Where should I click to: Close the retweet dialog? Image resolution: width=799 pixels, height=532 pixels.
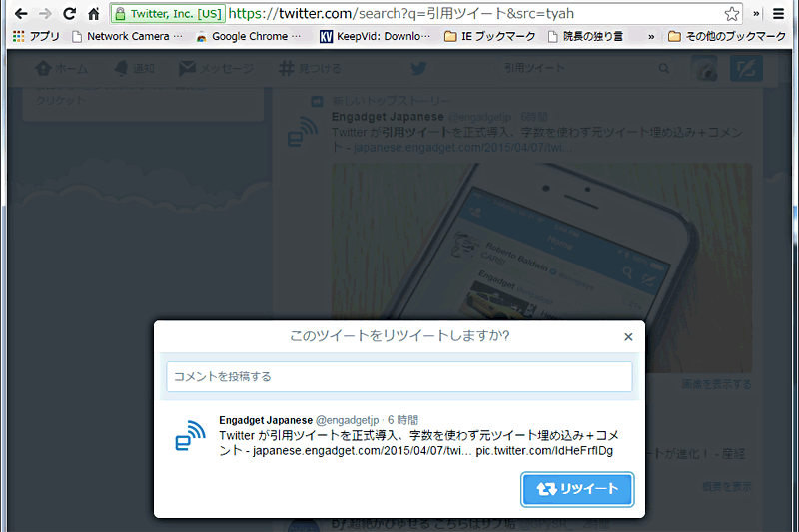(628, 337)
